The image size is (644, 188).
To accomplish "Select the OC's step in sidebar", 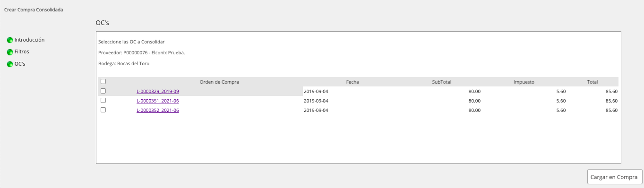I will (x=20, y=64).
